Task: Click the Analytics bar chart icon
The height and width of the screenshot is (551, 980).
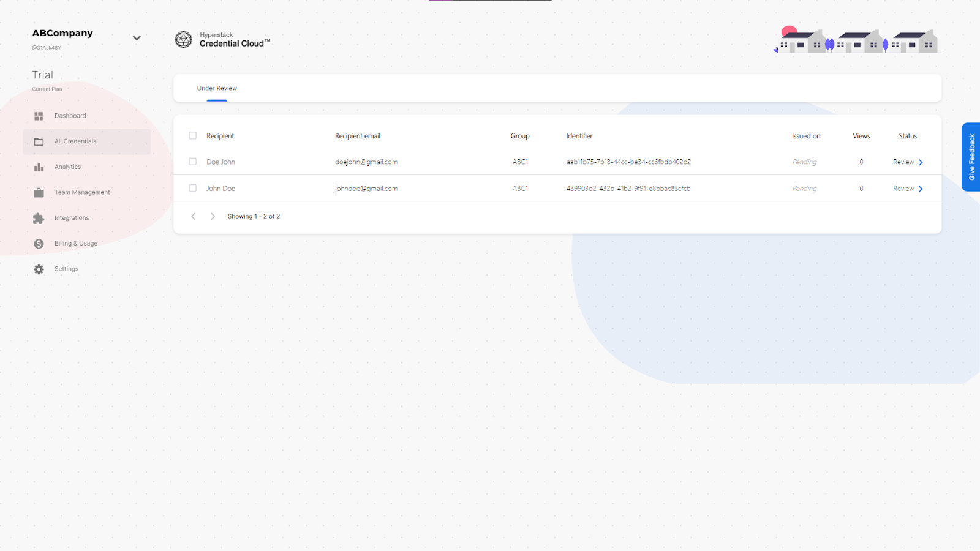Action: [39, 167]
